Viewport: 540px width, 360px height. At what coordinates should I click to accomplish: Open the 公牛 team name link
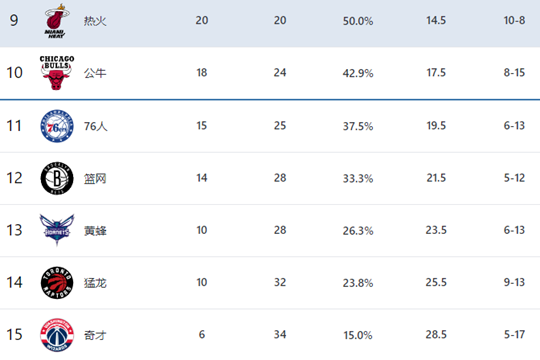click(95, 73)
